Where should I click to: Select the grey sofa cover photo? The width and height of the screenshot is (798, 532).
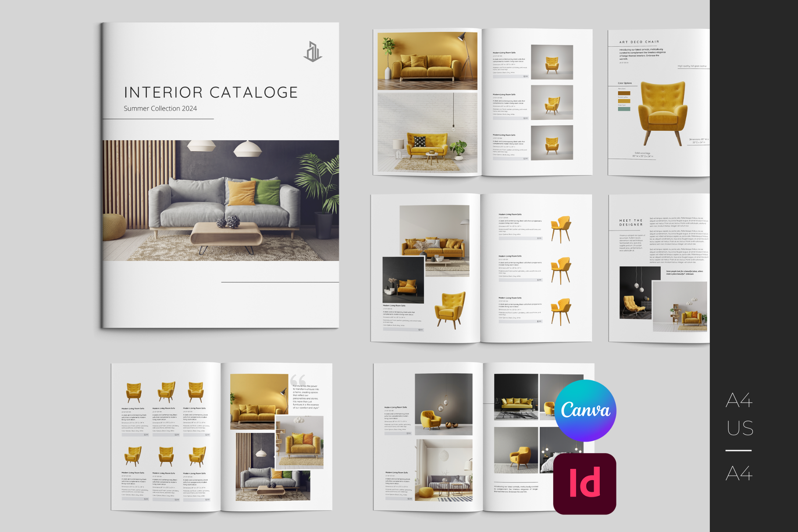[221, 200]
